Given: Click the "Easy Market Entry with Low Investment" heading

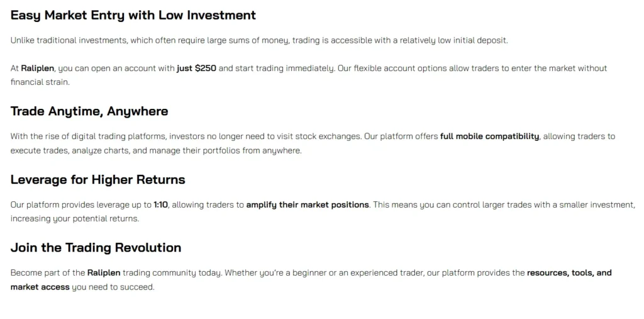Looking at the screenshot, I should [133, 15].
